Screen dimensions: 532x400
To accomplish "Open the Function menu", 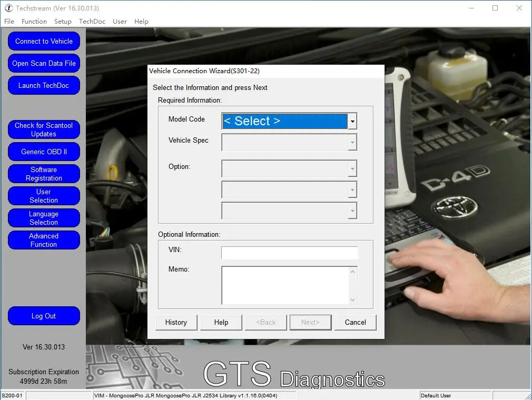I will pyautogui.click(x=34, y=22).
